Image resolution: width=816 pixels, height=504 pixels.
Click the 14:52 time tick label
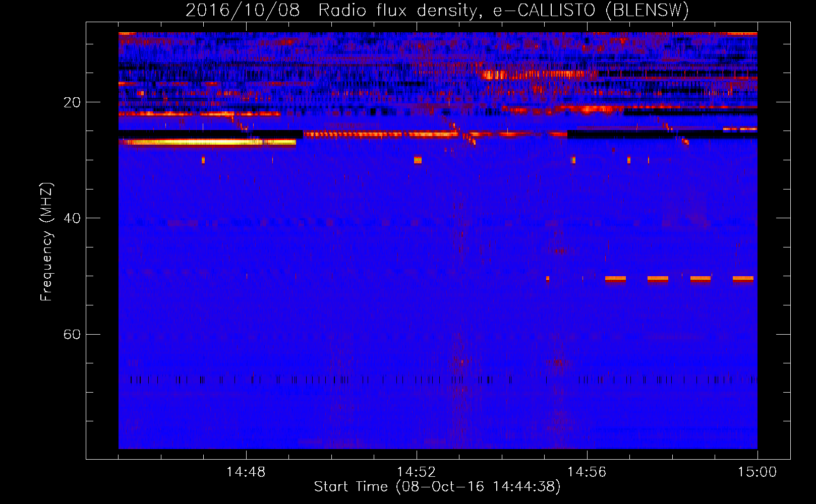(416, 472)
